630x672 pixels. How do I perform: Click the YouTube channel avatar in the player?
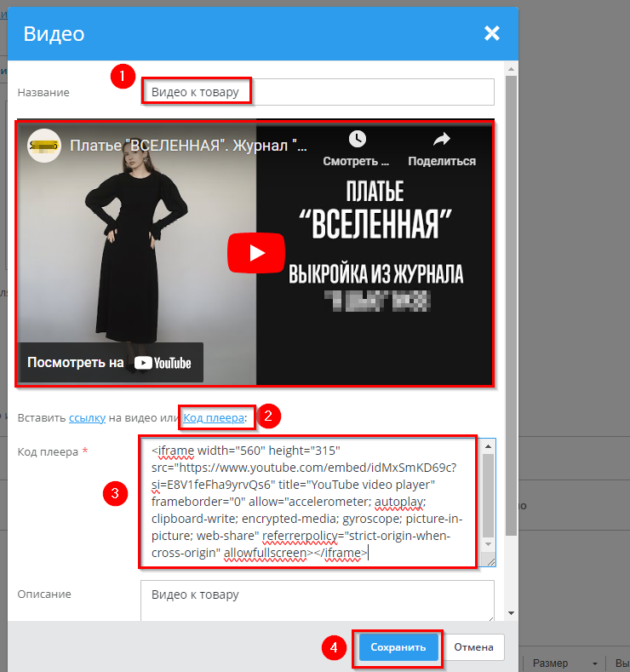pos(44,146)
